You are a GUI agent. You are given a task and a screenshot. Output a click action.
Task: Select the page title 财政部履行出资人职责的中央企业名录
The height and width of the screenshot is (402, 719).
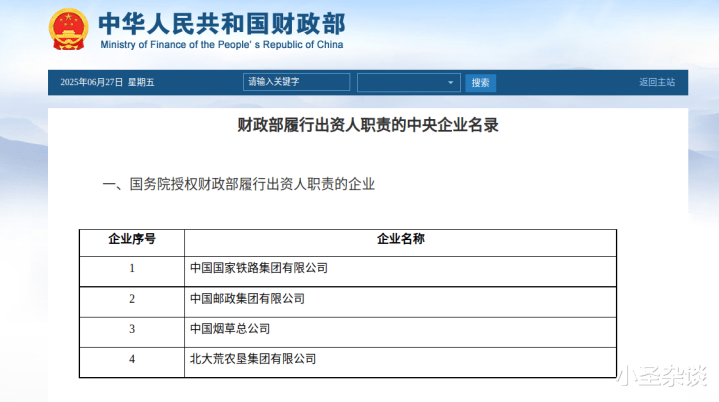(368, 125)
